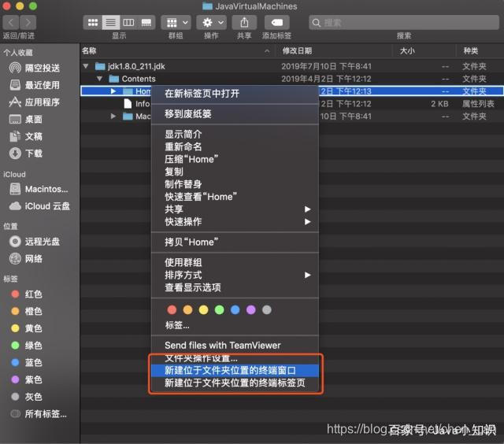Collapse the jdk1.8.0_211.jdk folder triangle
This screenshot has height=444, width=504.
pyautogui.click(x=86, y=66)
